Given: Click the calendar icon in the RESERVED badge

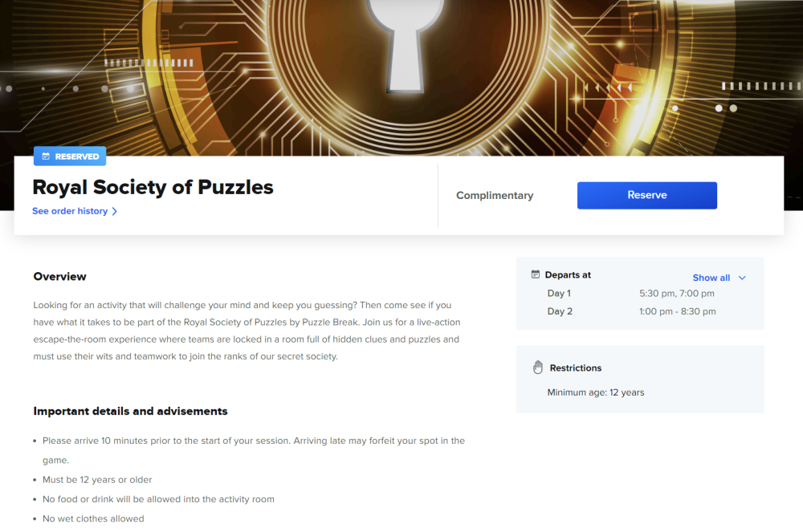Looking at the screenshot, I should click(x=46, y=156).
